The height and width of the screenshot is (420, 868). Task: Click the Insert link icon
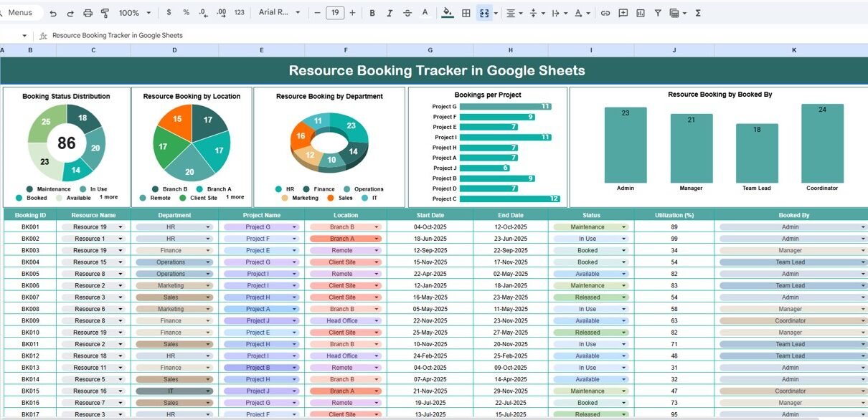click(x=605, y=13)
